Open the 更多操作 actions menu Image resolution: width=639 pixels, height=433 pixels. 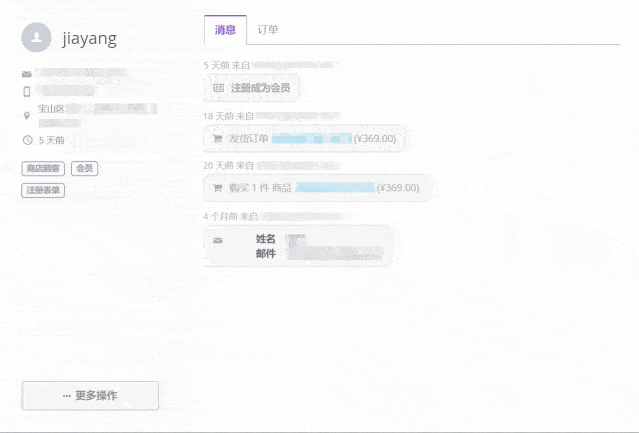tap(90, 396)
